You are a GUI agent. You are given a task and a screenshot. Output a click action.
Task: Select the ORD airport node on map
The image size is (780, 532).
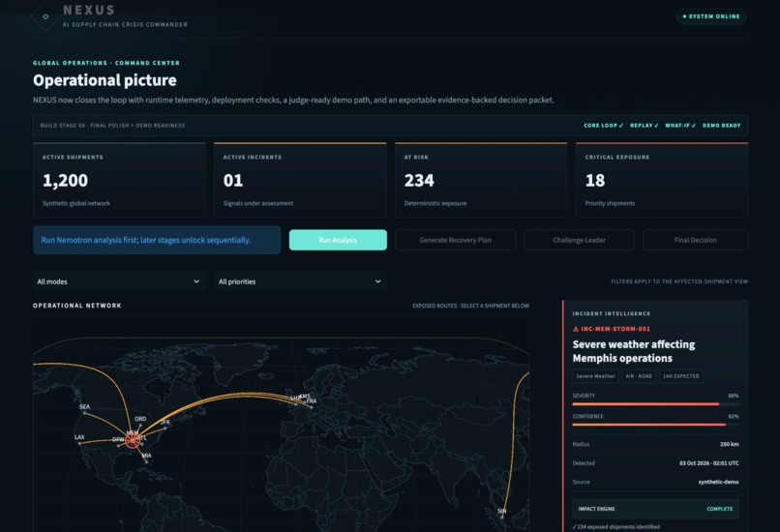tap(140, 426)
